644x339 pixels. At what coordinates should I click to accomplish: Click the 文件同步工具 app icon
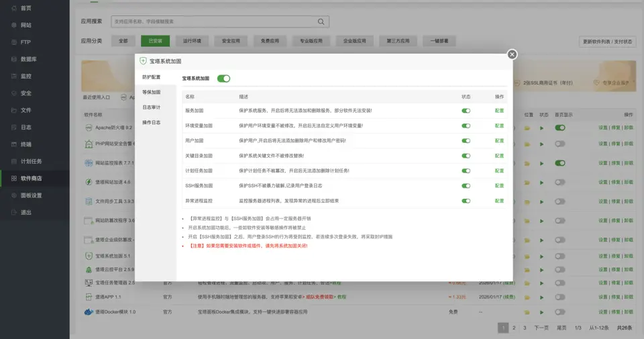pyautogui.click(x=89, y=201)
